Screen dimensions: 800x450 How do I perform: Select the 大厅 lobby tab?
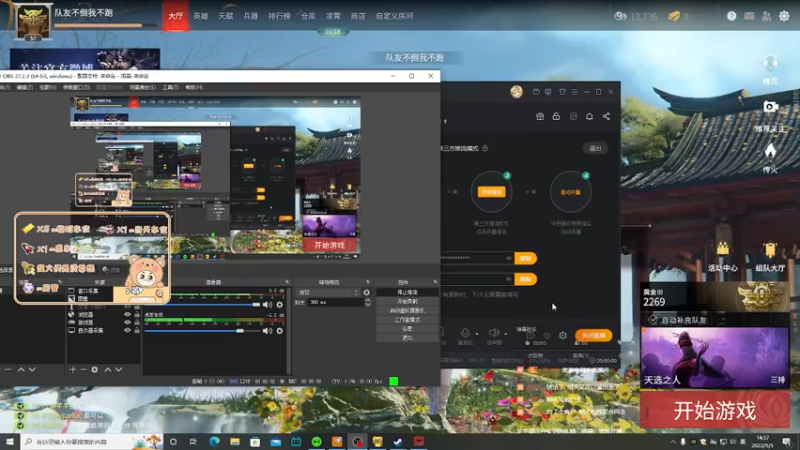tap(176, 16)
